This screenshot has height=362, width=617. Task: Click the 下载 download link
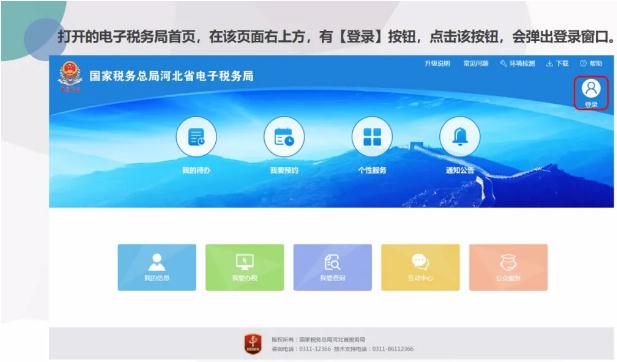[x=557, y=63]
